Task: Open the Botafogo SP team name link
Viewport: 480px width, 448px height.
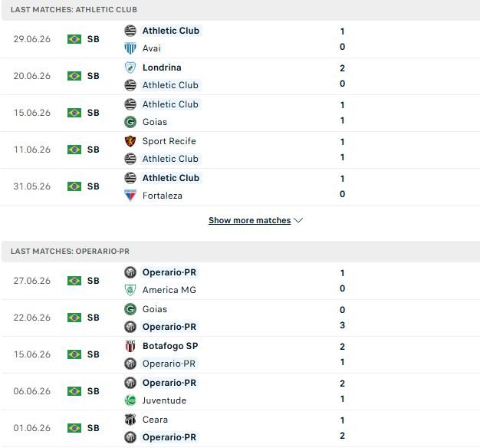Action: pos(170,346)
